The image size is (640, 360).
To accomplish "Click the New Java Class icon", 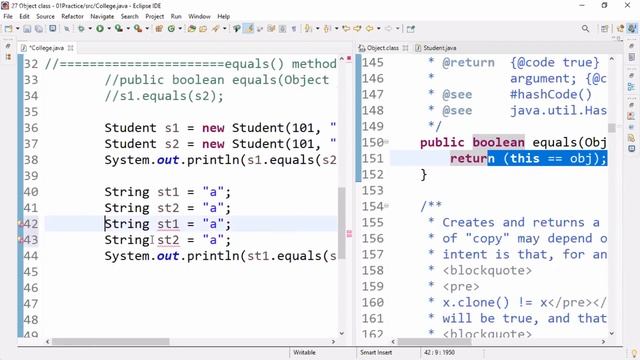I will 171,29.
